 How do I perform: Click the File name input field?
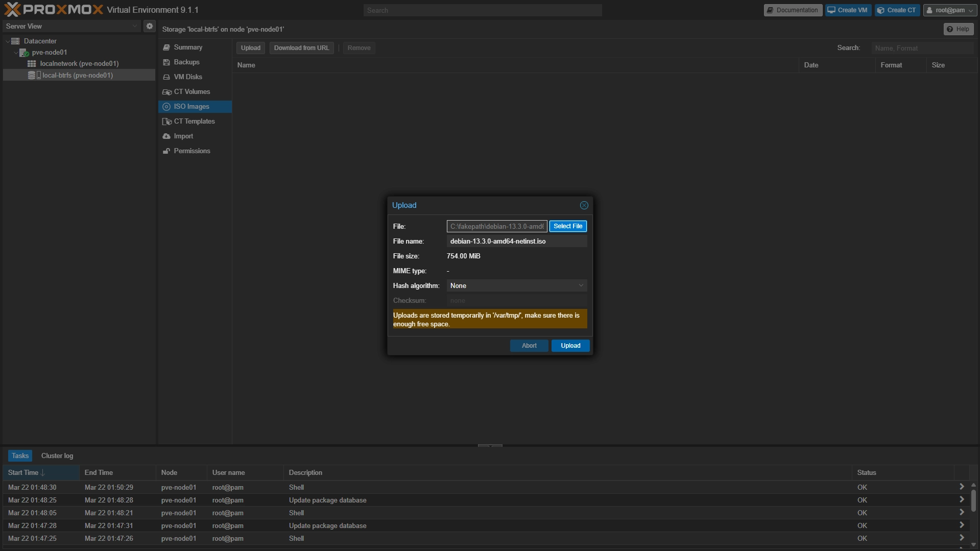point(517,241)
